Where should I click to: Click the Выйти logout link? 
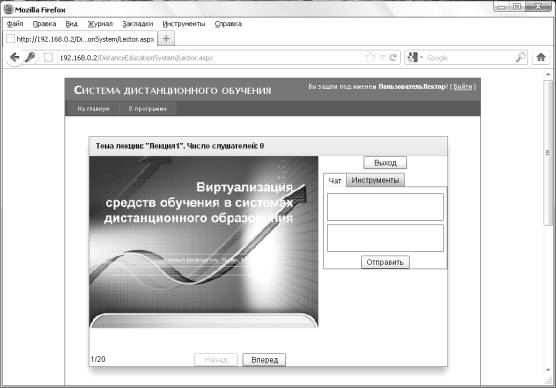(463, 87)
